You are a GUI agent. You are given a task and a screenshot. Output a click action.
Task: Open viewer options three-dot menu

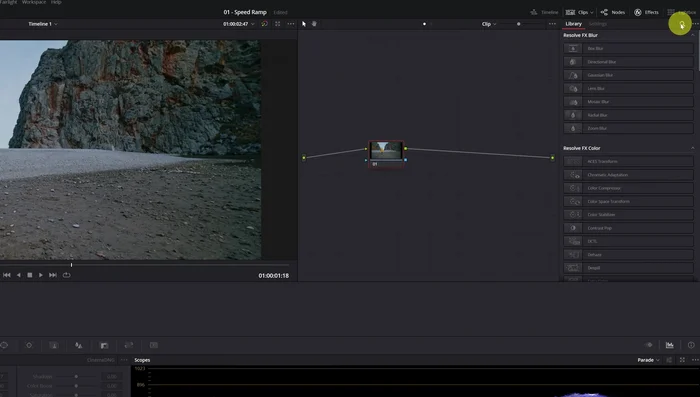click(x=291, y=24)
